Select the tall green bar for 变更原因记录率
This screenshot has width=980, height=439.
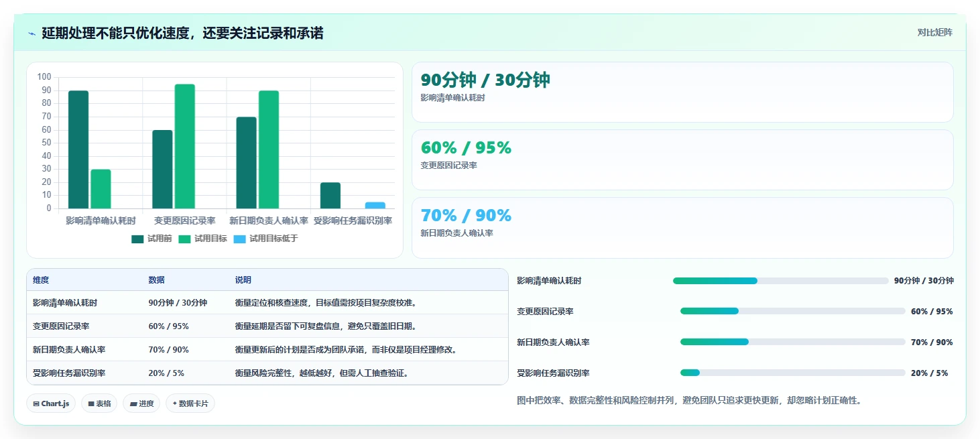[x=185, y=146]
